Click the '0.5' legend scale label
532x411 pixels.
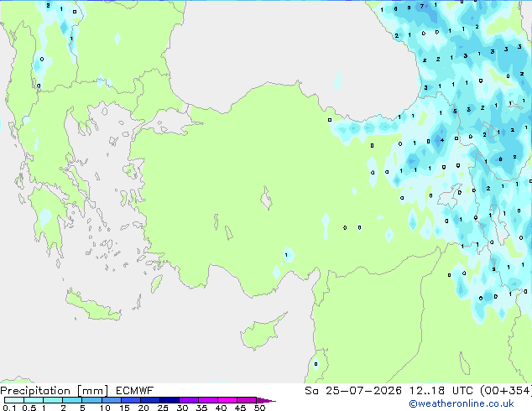tap(29, 408)
